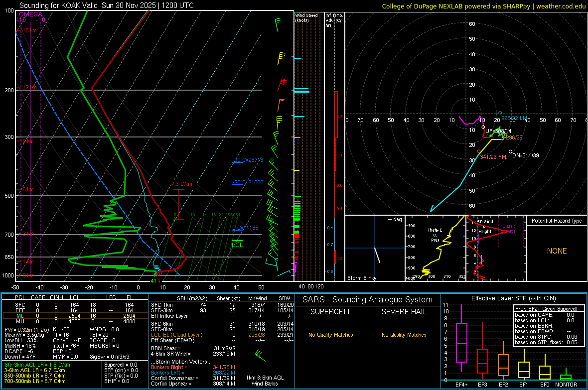Click the red 'Bunkers Right =' storm motion row
The height and width of the screenshot is (390, 588).
coord(193,367)
